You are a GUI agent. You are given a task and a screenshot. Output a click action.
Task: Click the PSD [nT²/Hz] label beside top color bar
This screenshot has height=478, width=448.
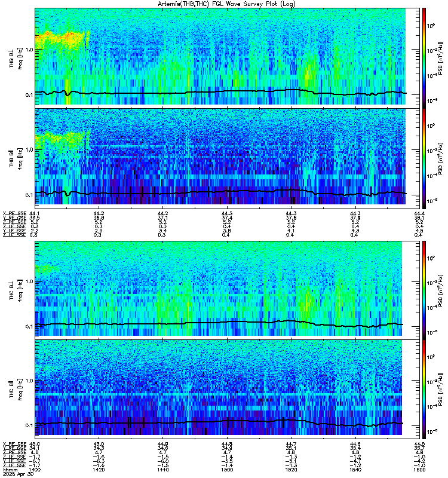(440, 58)
